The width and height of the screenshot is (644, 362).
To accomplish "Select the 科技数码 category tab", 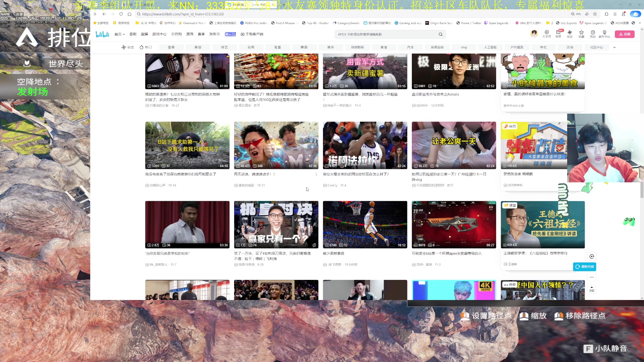I will point(357,47).
